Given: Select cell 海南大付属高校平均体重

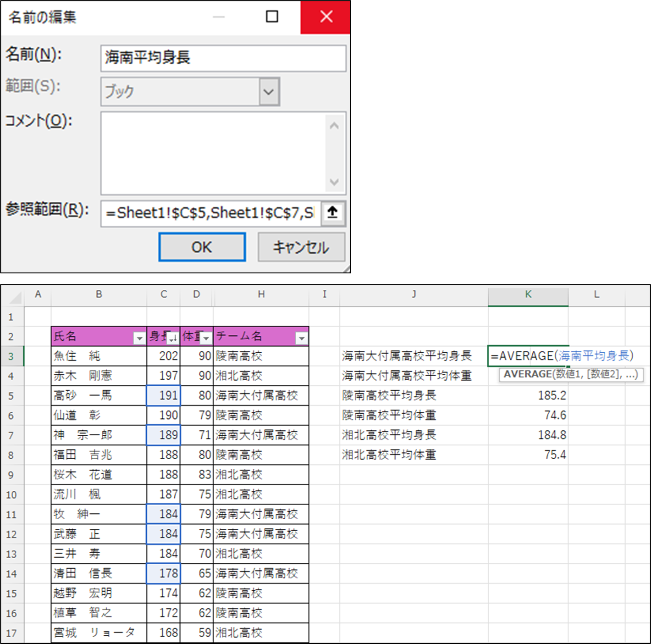Looking at the screenshot, I should coord(414,376).
